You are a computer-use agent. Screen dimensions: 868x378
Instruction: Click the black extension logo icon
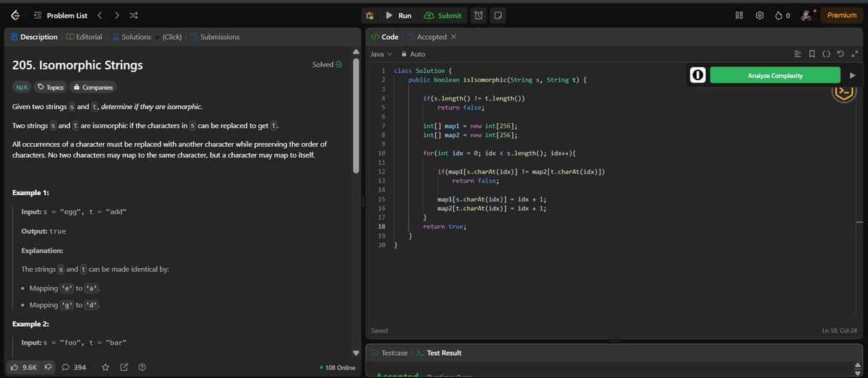tap(697, 75)
